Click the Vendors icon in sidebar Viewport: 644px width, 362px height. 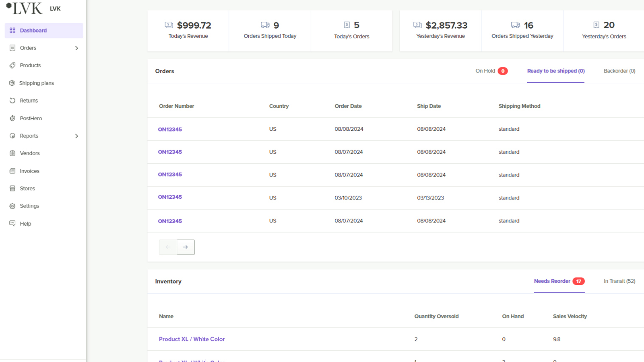[x=12, y=153]
